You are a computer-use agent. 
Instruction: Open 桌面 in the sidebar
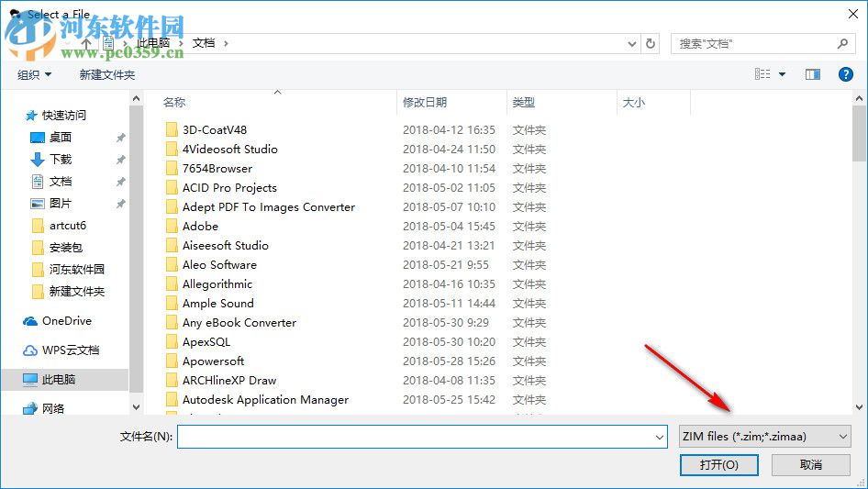pyautogui.click(x=61, y=138)
